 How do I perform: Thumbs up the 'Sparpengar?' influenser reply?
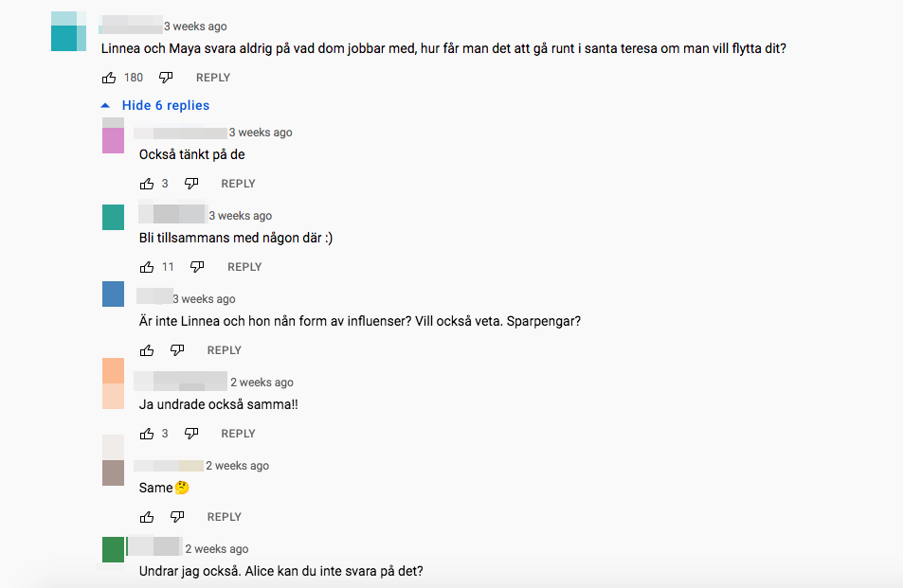pos(147,350)
